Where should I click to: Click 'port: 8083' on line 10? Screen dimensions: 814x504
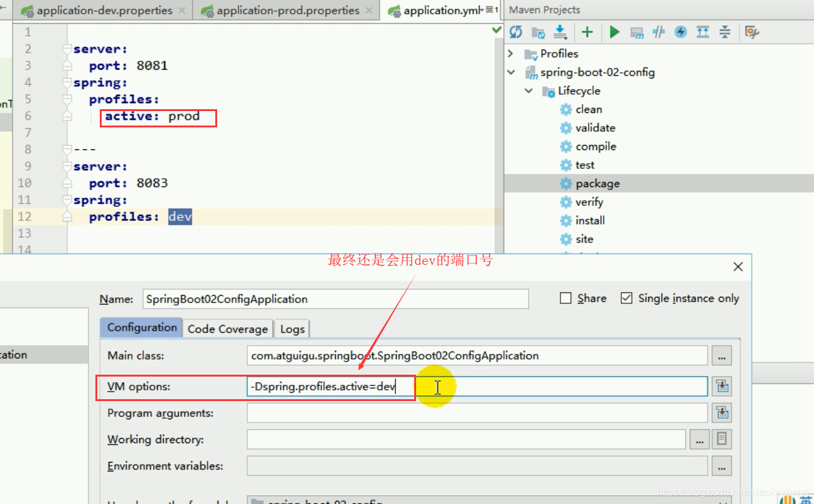[x=129, y=183]
